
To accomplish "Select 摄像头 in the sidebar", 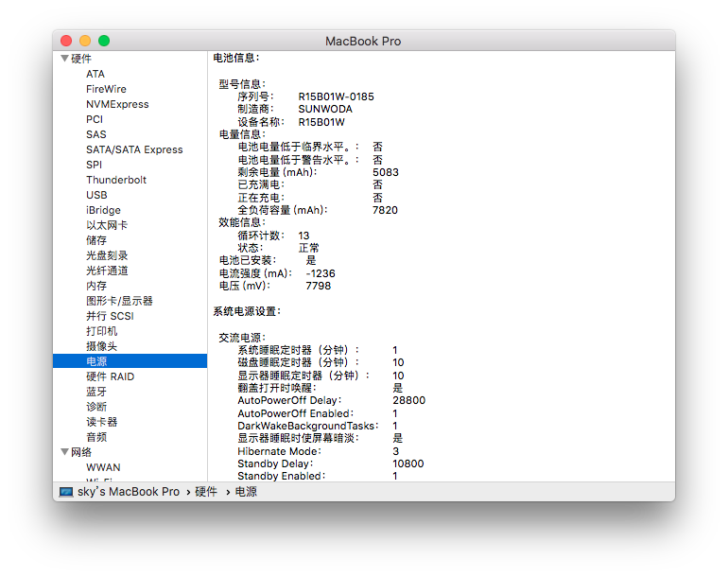I will pyautogui.click(x=102, y=346).
